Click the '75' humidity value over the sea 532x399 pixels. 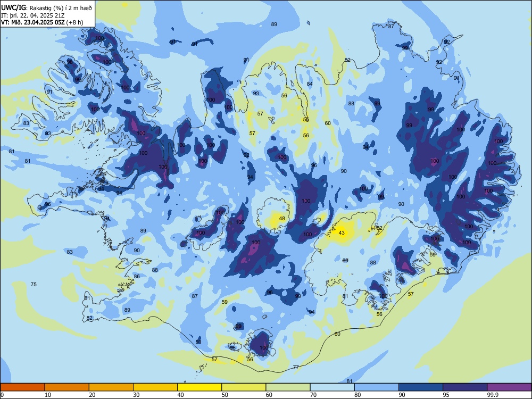point(34,284)
